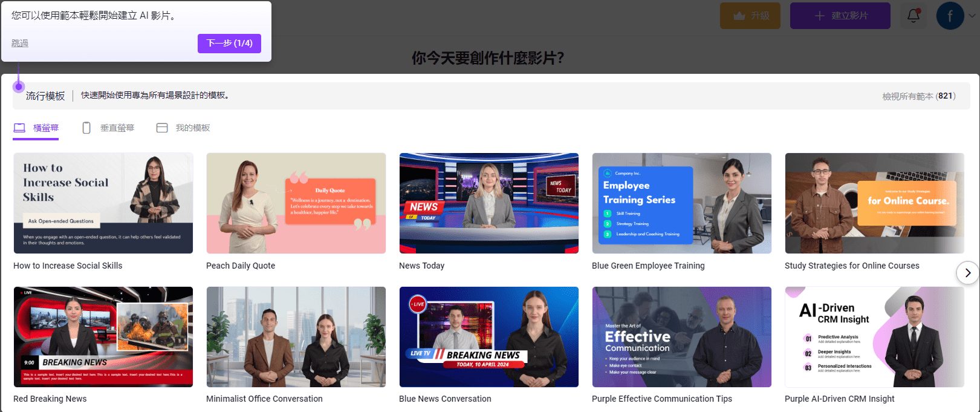Image resolution: width=980 pixels, height=412 pixels.
Task: Click the Peach Daily Quote title text
Action: click(241, 266)
